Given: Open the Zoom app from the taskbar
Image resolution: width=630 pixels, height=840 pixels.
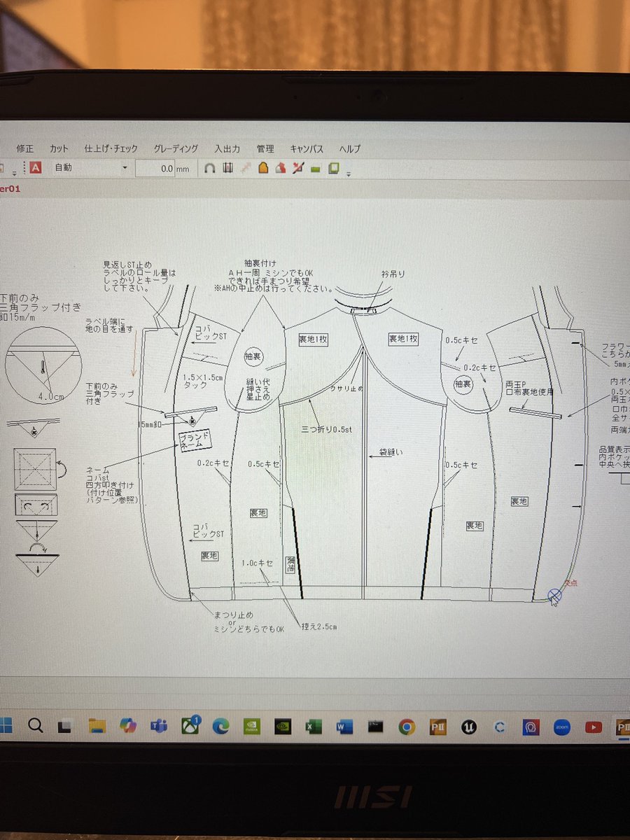Looking at the screenshot, I should (562, 727).
